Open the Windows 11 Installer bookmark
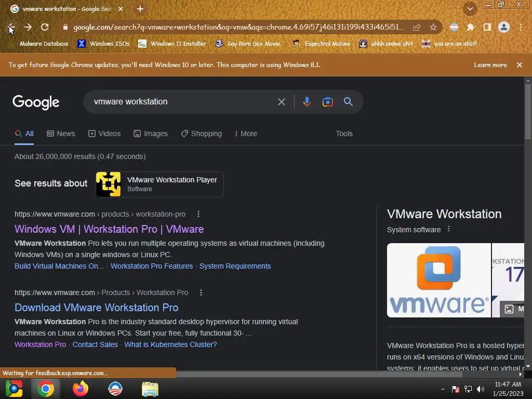The width and height of the screenshot is (532, 399). [x=172, y=44]
